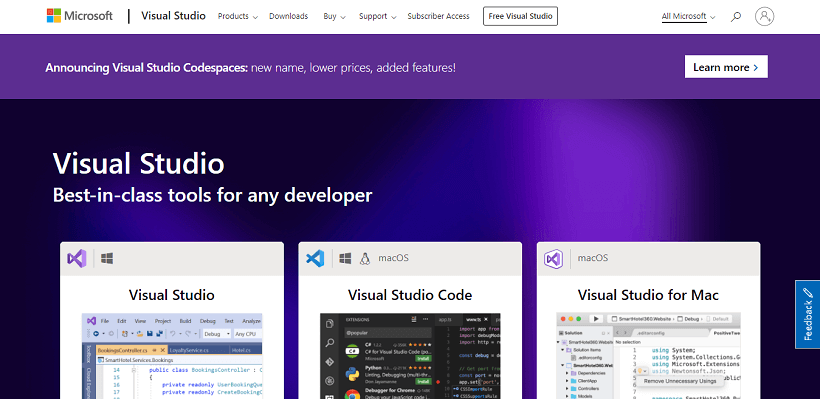The image size is (820, 399).
Task: Click macOS label on Visual Studio for Mac card
Action: [593, 258]
